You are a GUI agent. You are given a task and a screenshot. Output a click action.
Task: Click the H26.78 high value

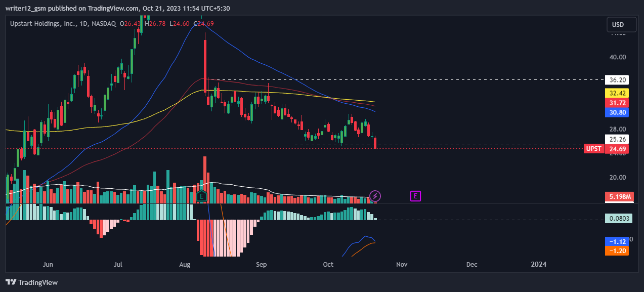tap(155, 23)
